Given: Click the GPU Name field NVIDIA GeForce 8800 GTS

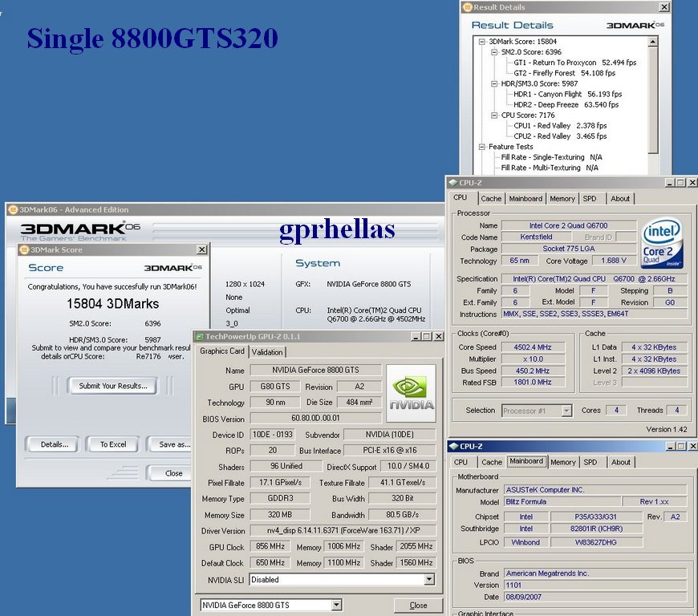Looking at the screenshot, I should click(x=315, y=370).
